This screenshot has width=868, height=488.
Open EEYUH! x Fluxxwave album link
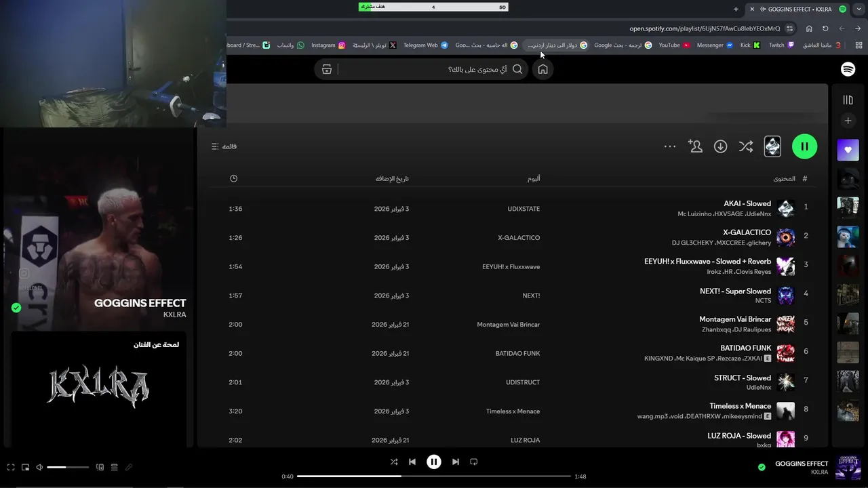click(x=511, y=267)
